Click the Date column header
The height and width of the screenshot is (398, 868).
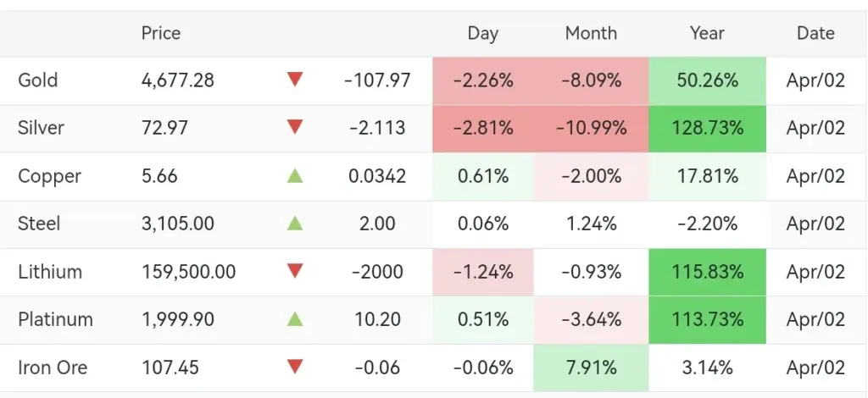[x=815, y=34]
